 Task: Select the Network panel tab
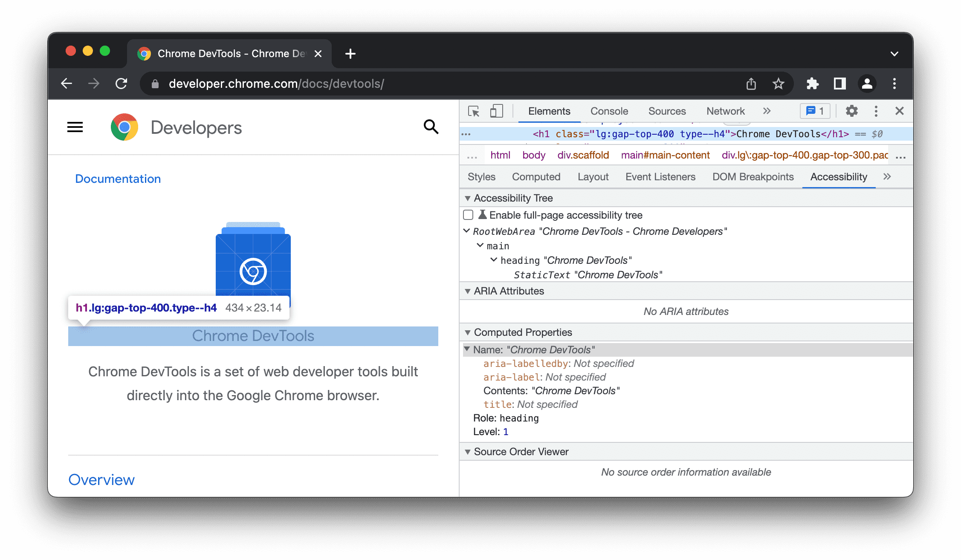coord(726,111)
